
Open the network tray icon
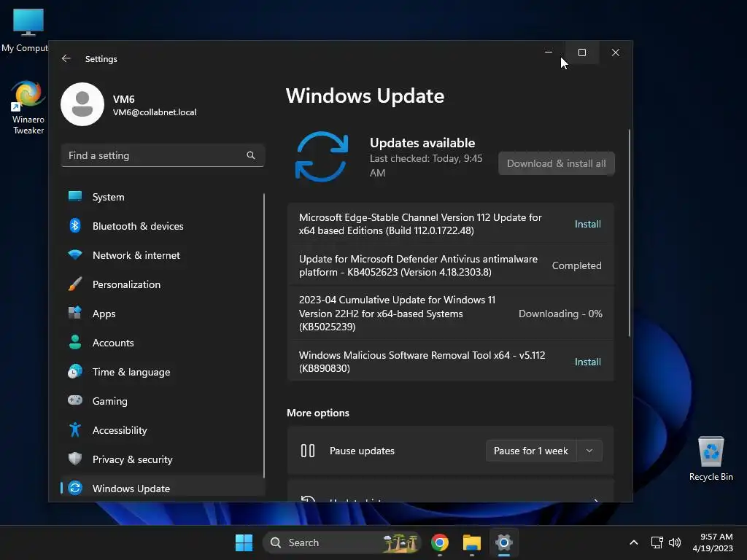[x=657, y=542]
